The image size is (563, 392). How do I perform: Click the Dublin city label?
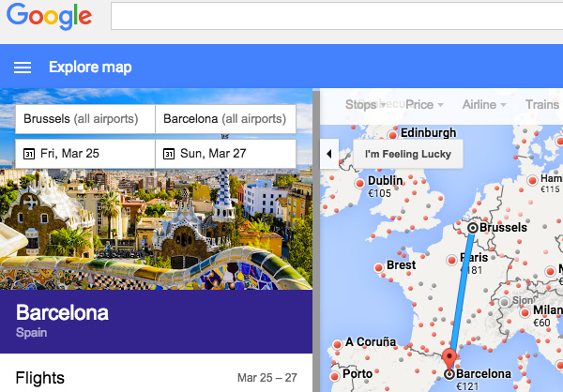(386, 181)
